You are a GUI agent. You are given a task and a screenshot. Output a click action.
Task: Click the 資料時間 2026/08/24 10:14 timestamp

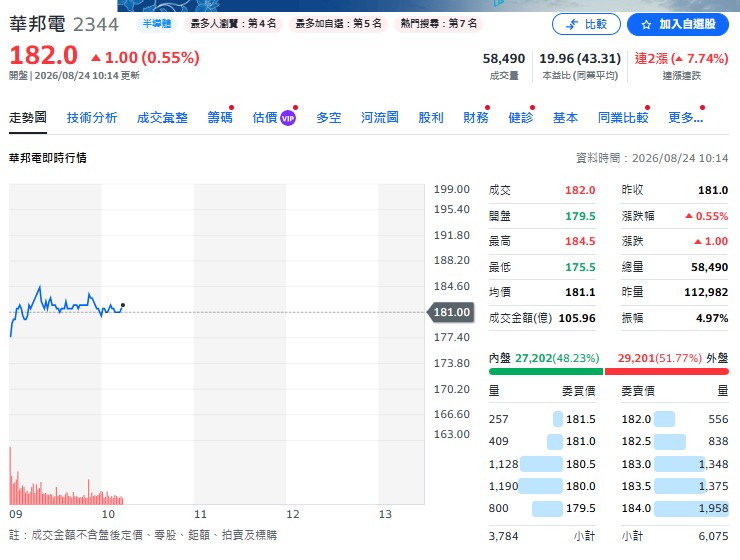click(652, 158)
